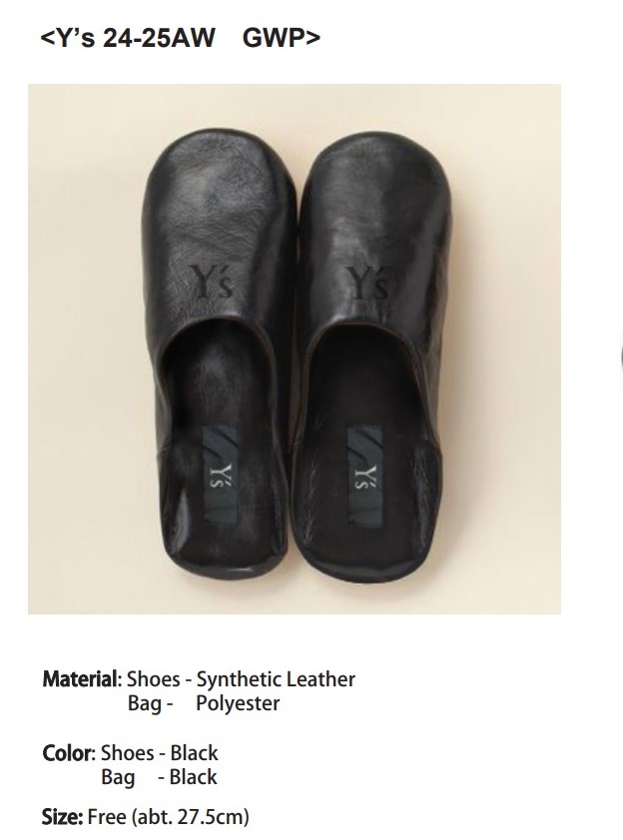Select the Size label text
Screen dimensions: 623x840
coord(62,817)
